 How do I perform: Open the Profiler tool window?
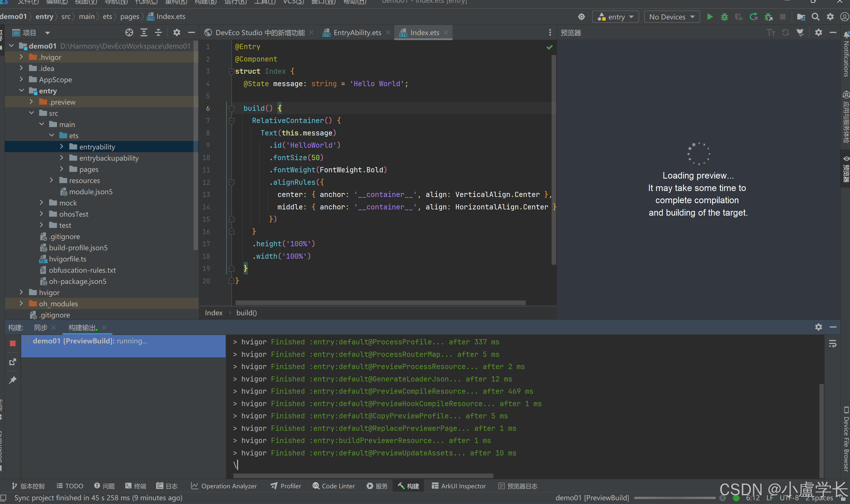pyautogui.click(x=286, y=486)
